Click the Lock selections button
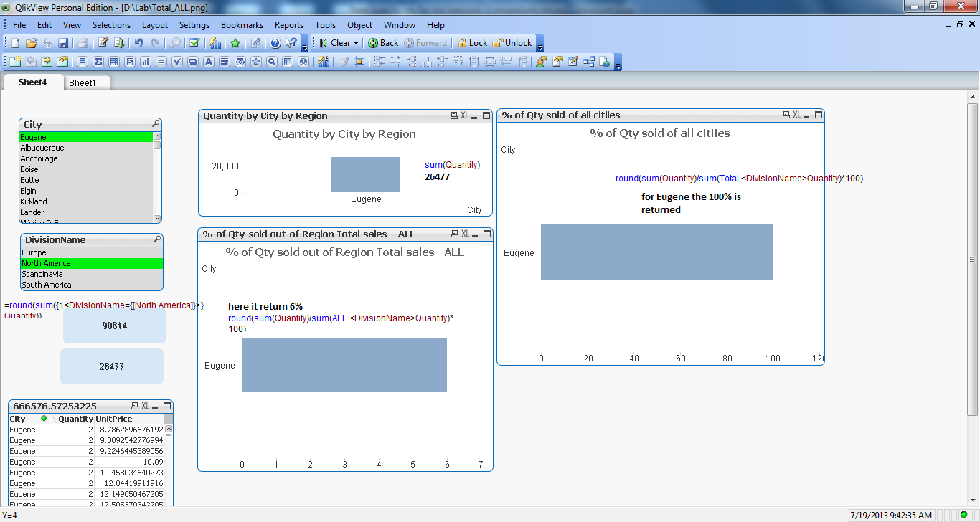Viewport: 980px width, 522px height. click(472, 43)
